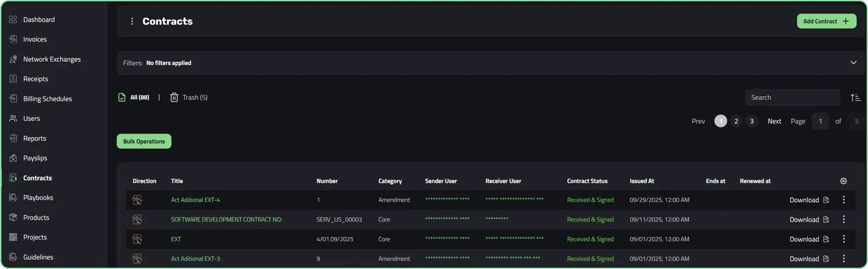Click the Users sidebar icon
Image resolution: width=868 pixels, height=269 pixels.
(13, 118)
